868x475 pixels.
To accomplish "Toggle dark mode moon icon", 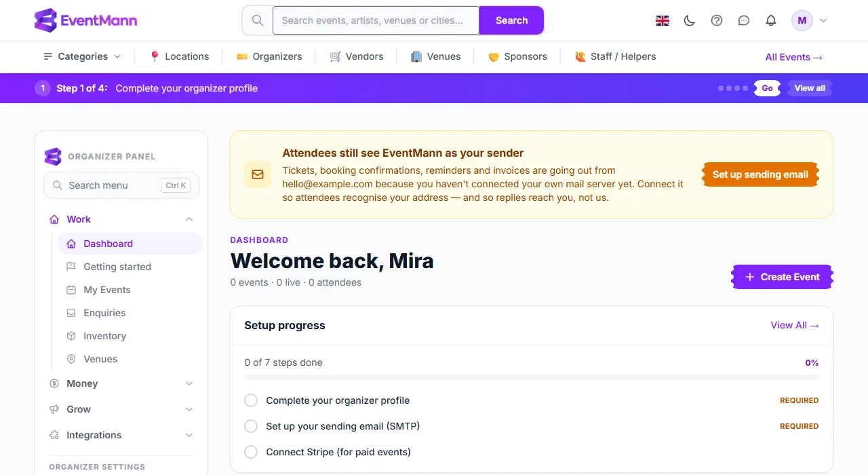I will 690,20.
